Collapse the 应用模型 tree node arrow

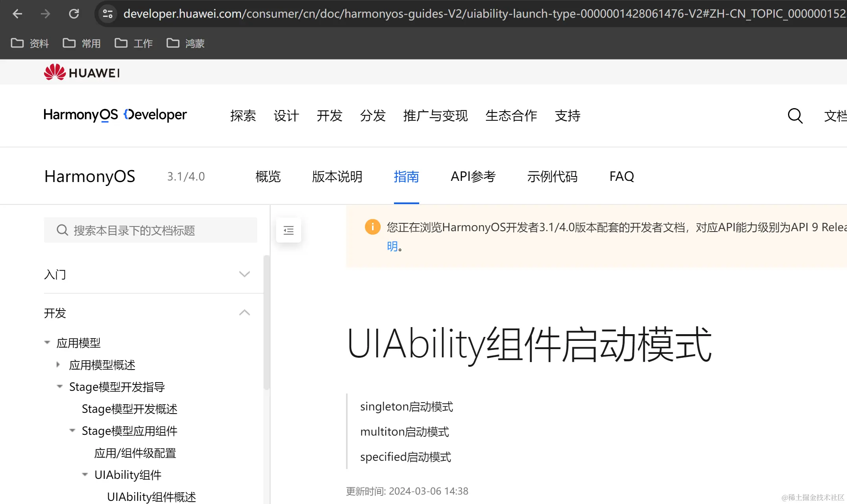point(47,342)
